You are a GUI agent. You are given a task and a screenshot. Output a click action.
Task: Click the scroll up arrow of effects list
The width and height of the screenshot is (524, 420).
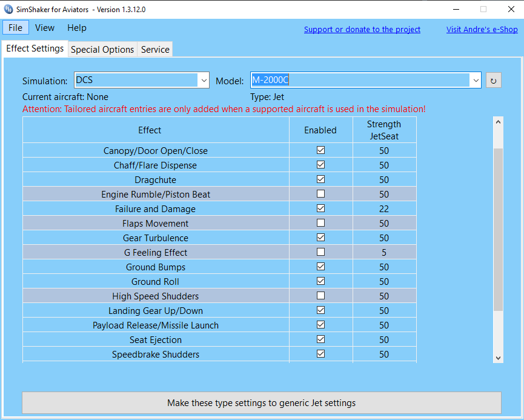498,122
